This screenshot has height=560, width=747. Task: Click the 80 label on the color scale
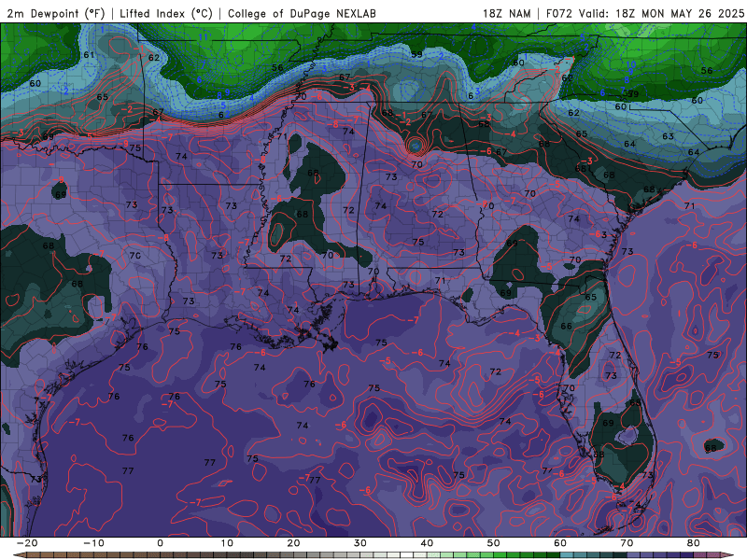[694, 543]
